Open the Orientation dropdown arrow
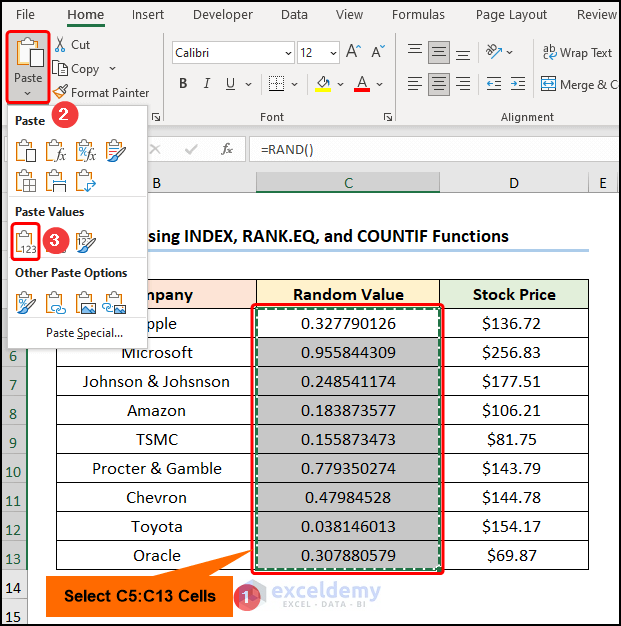 (509, 52)
